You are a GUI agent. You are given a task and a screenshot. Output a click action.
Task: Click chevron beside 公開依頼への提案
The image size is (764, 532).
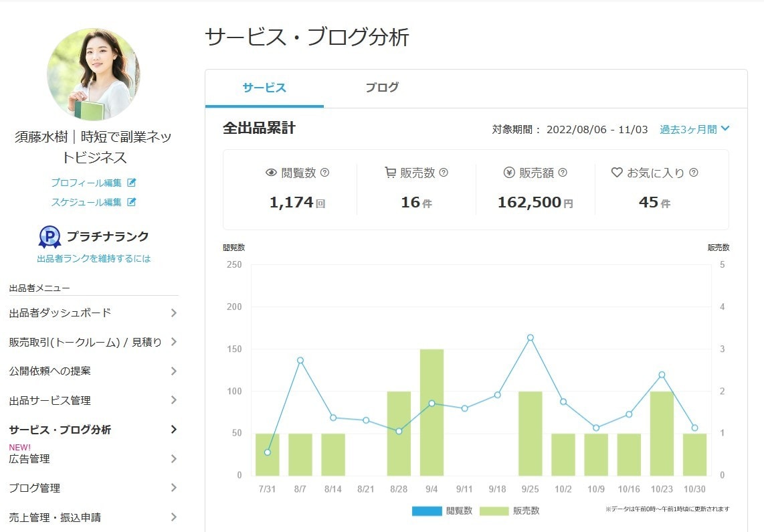click(173, 371)
